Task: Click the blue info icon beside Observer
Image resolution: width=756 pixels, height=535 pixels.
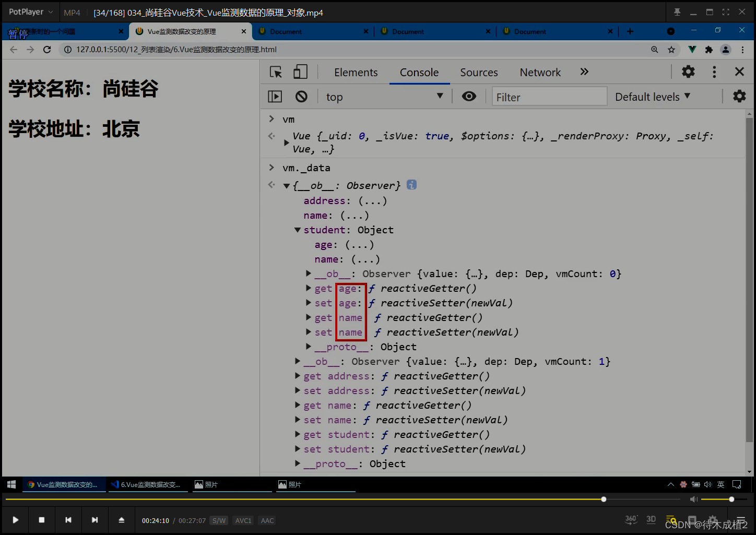Action: 411,185
